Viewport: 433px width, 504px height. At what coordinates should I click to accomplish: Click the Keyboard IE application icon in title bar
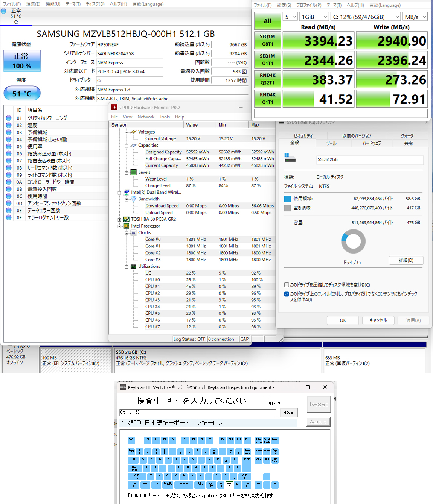click(123, 387)
